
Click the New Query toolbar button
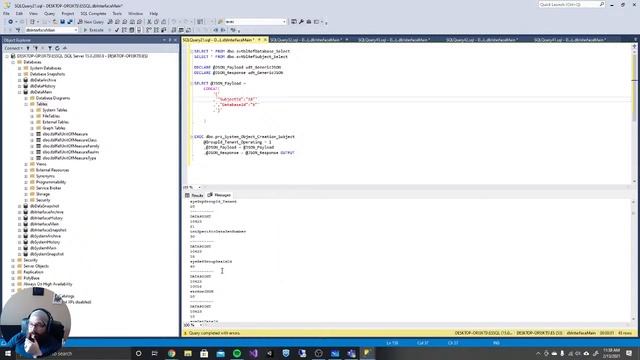[91, 22]
